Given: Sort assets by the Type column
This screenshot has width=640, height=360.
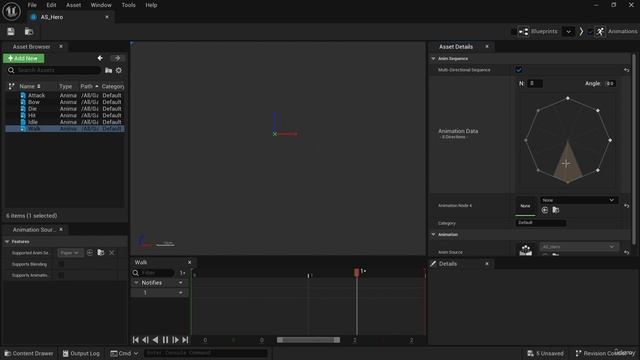Looking at the screenshot, I should point(65,86).
